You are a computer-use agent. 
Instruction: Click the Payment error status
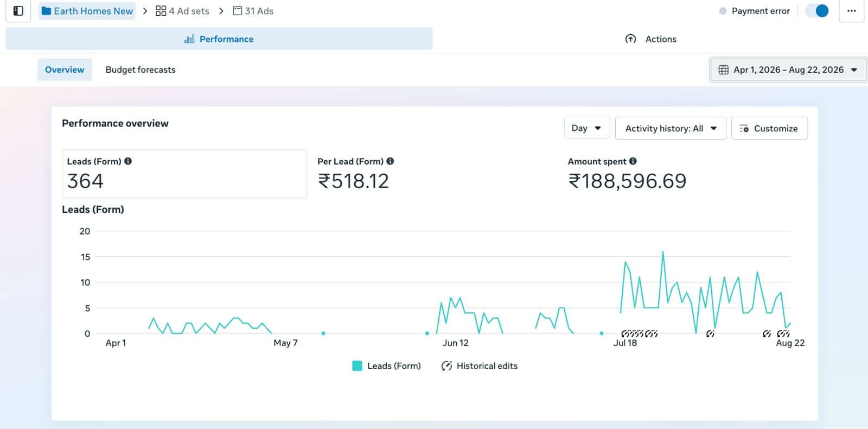click(x=755, y=11)
